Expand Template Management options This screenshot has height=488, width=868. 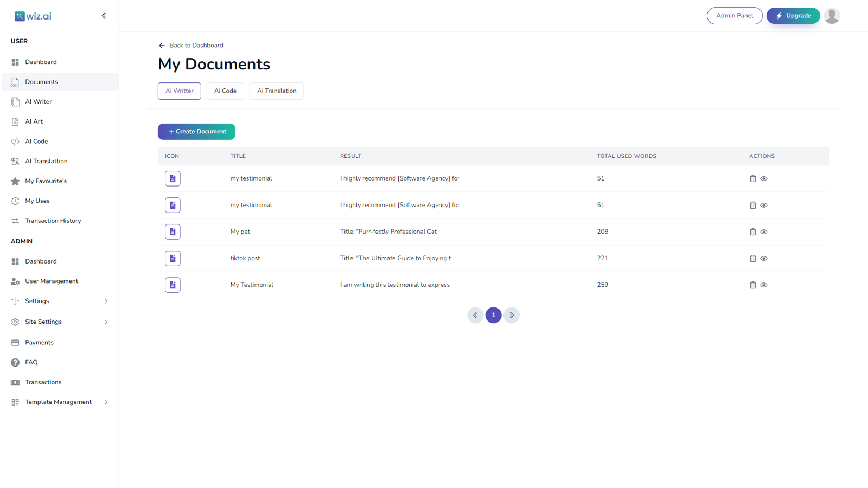coord(58,402)
